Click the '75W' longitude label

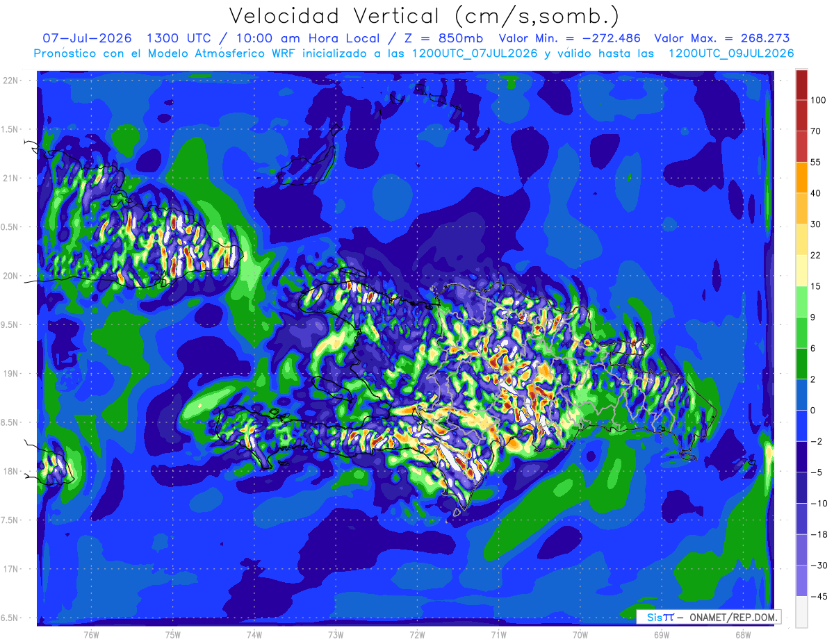click(172, 635)
